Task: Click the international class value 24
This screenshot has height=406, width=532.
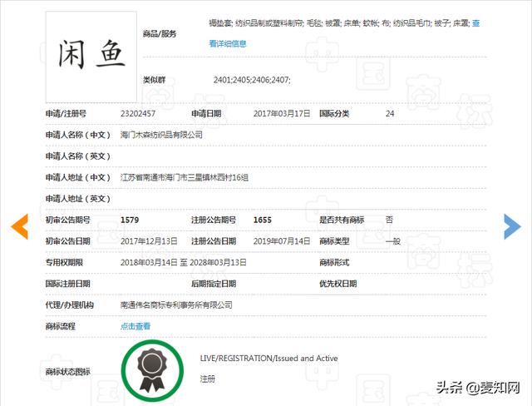Action: [390, 112]
